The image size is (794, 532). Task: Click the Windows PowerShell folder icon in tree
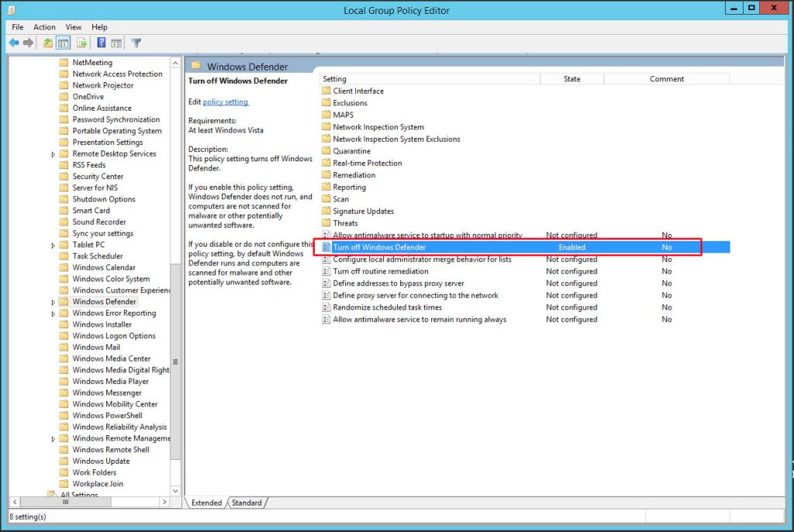(x=64, y=416)
